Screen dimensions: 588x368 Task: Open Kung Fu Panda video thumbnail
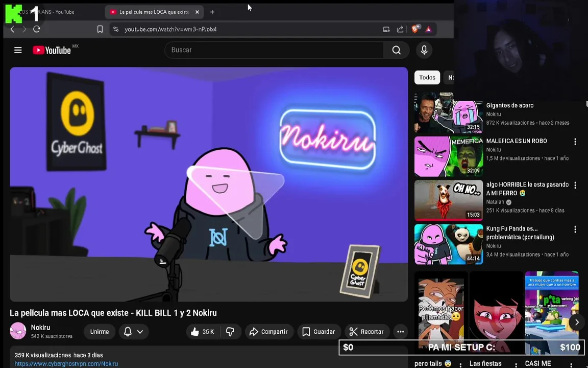pos(449,244)
